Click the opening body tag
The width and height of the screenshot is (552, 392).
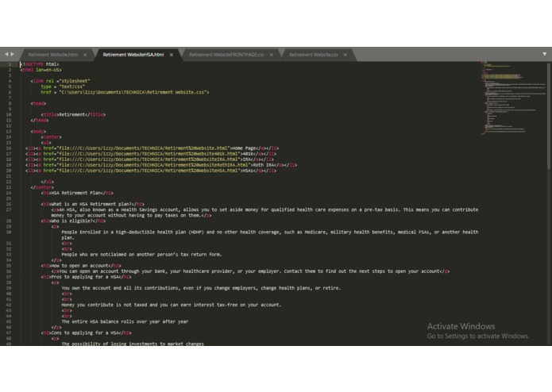point(38,132)
